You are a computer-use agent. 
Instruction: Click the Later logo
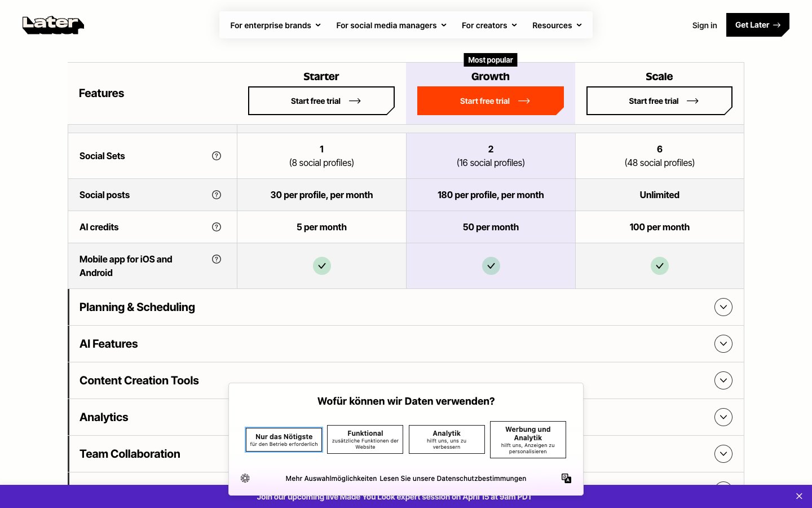[x=53, y=25]
